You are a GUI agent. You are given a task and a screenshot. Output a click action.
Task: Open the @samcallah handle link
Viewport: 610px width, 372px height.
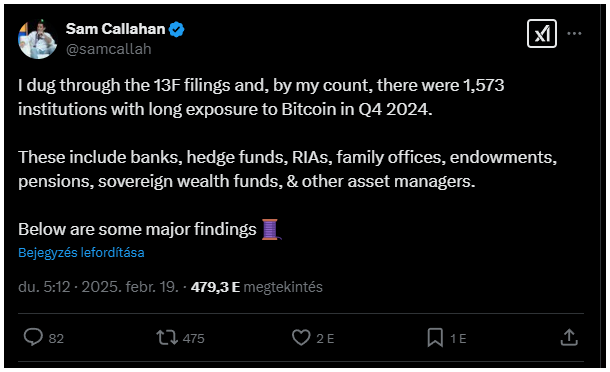(109, 49)
